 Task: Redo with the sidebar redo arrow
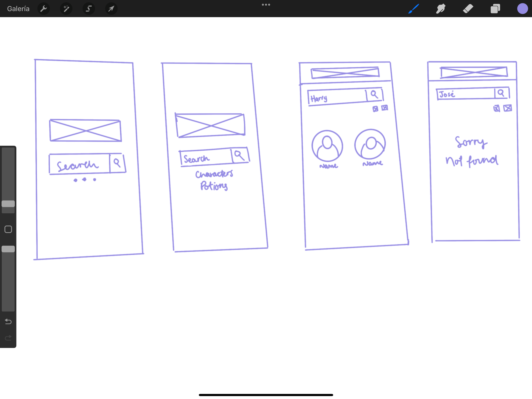pos(8,338)
